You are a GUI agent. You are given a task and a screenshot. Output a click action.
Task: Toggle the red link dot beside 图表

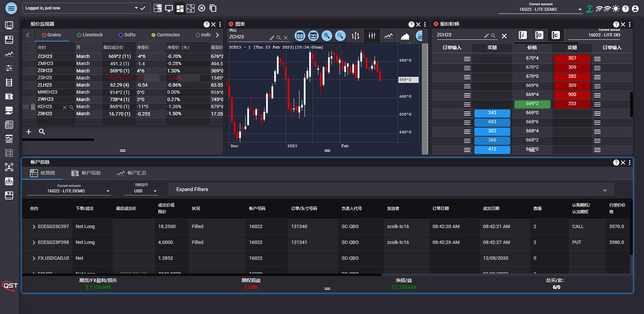231,24
